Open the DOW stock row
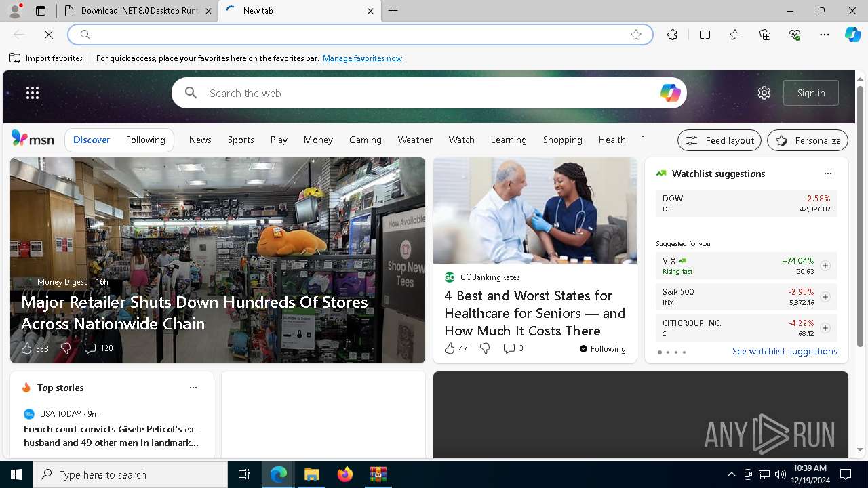Image resolution: width=868 pixels, height=488 pixels. pyautogui.click(x=747, y=203)
